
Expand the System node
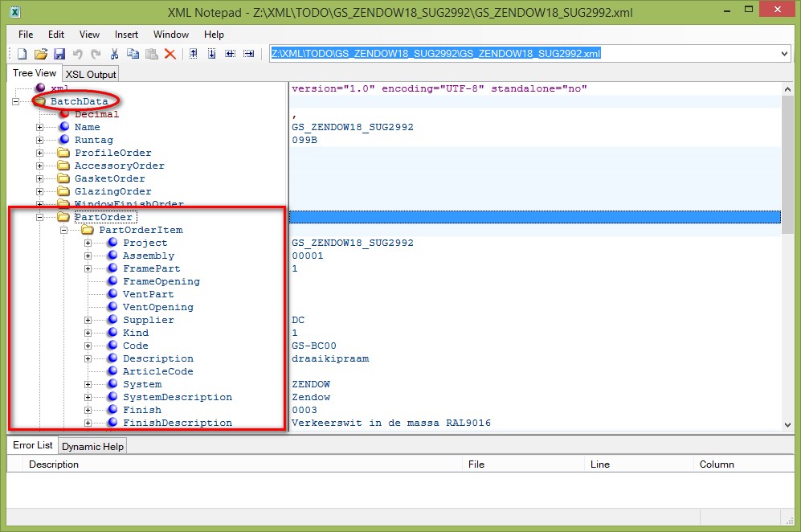[x=88, y=384]
